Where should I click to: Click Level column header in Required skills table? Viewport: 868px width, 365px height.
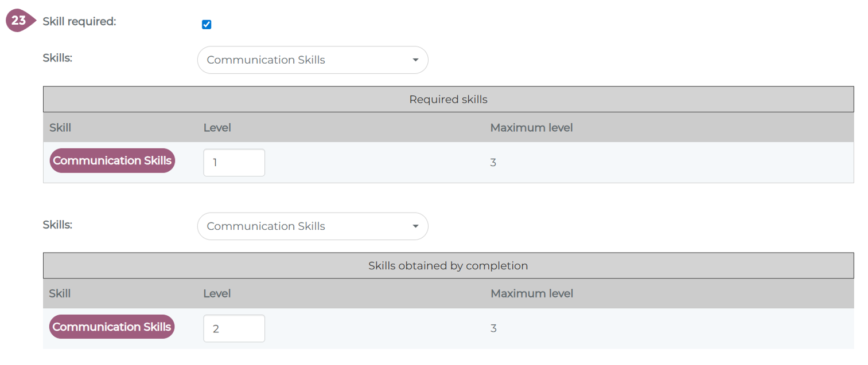[217, 128]
